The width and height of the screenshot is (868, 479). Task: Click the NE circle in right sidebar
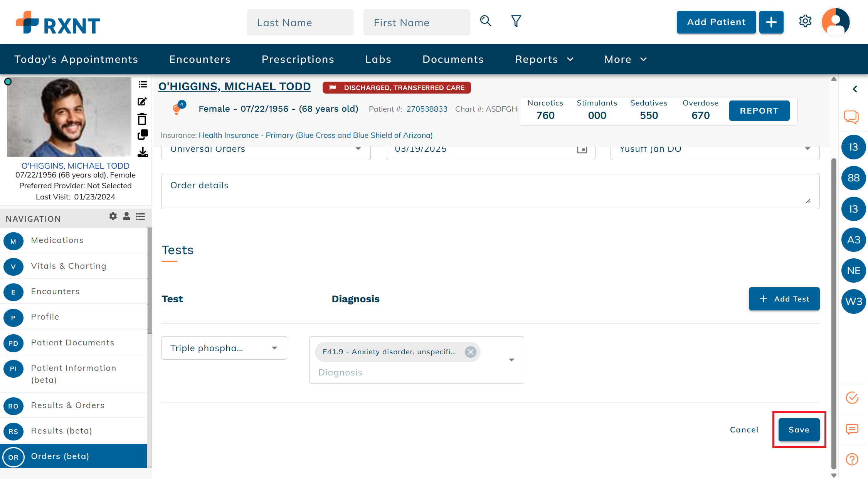point(854,271)
